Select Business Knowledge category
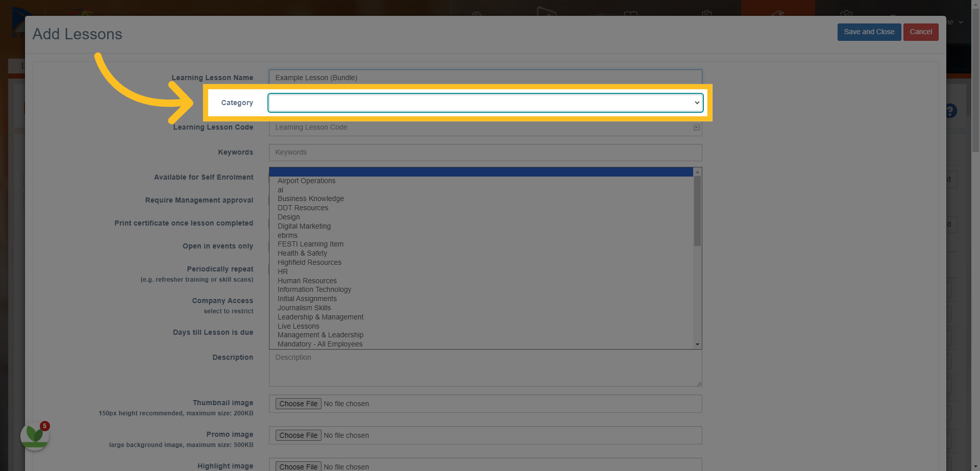980x471 pixels. pos(481,199)
